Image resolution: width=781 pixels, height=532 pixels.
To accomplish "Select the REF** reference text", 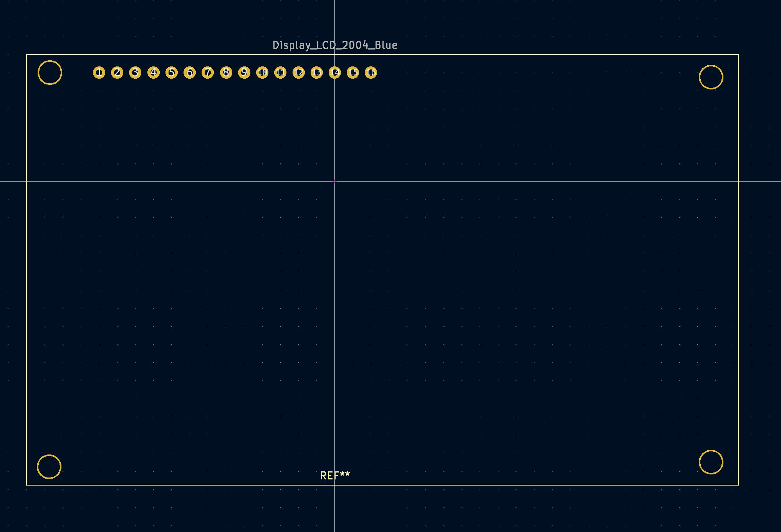I will (335, 476).
